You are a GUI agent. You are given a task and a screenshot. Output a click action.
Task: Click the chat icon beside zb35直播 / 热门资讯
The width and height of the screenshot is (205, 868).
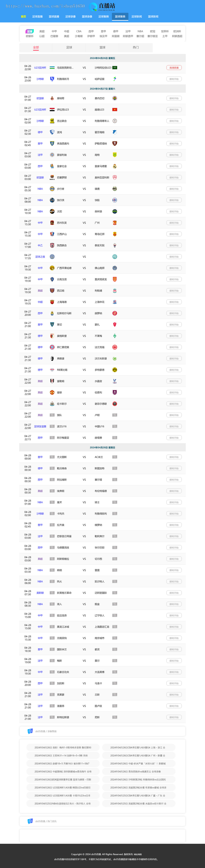click(x=30, y=821)
